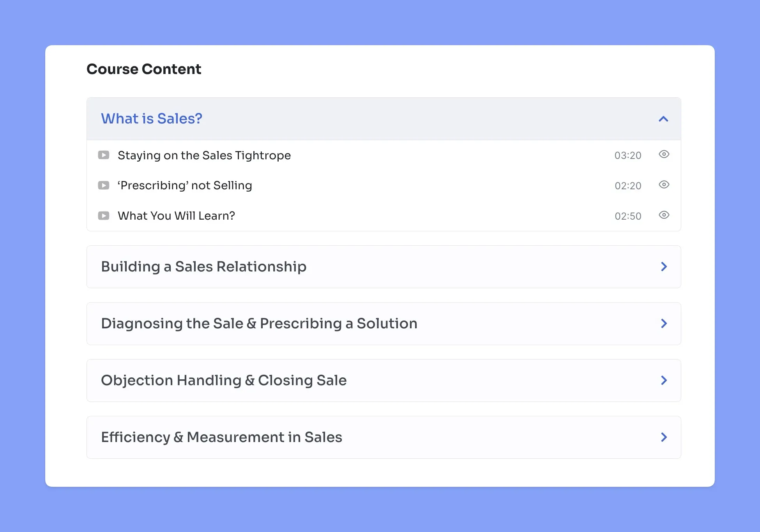Click video icon beside What You Will Learn?
760x532 pixels.
point(104,216)
